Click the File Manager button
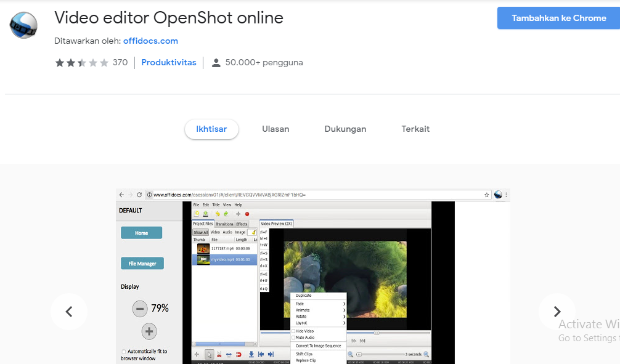The height and width of the screenshot is (364, 620). coord(142,263)
